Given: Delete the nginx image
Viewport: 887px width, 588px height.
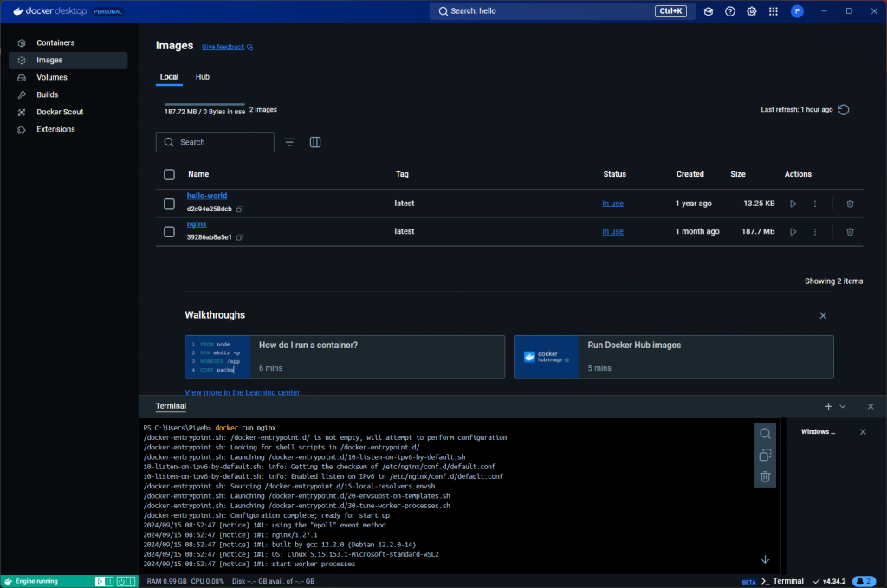Looking at the screenshot, I should pyautogui.click(x=850, y=232).
